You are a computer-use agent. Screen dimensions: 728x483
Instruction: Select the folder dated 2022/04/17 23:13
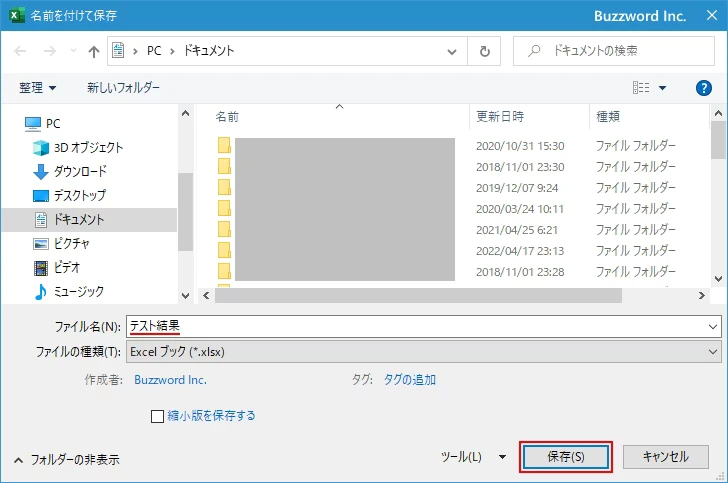(446, 251)
